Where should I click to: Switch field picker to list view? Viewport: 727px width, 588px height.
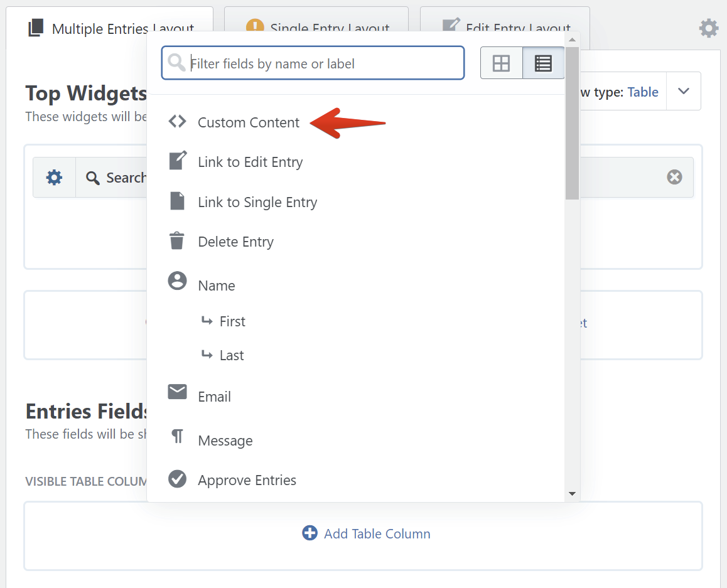tap(543, 63)
